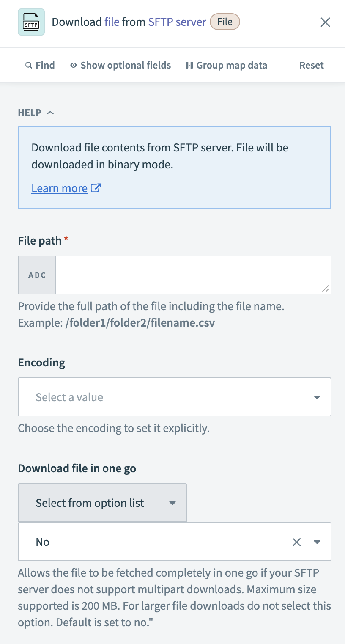Click the File badge in the title bar
Screen dimensions: 345x644
pyautogui.click(x=225, y=22)
